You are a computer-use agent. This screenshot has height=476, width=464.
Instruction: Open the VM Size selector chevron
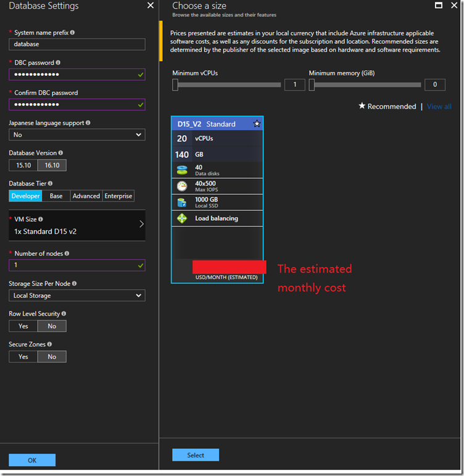(141, 224)
